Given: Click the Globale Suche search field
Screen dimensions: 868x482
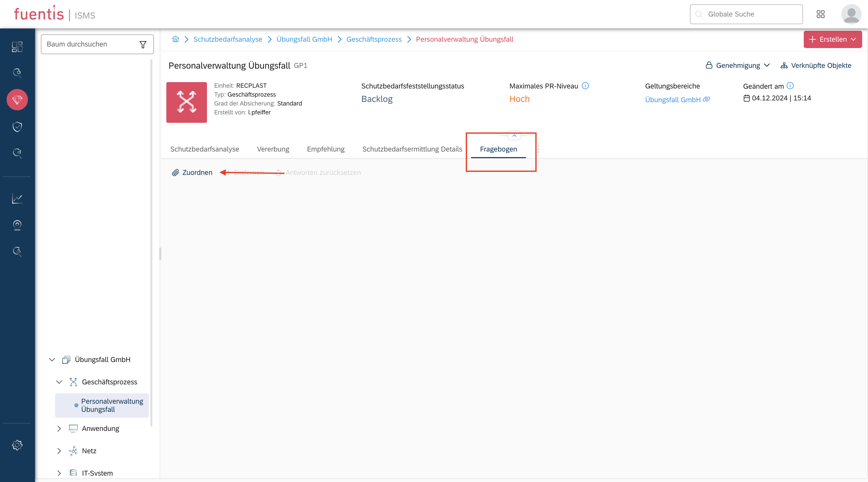Looking at the screenshot, I should tap(746, 14).
